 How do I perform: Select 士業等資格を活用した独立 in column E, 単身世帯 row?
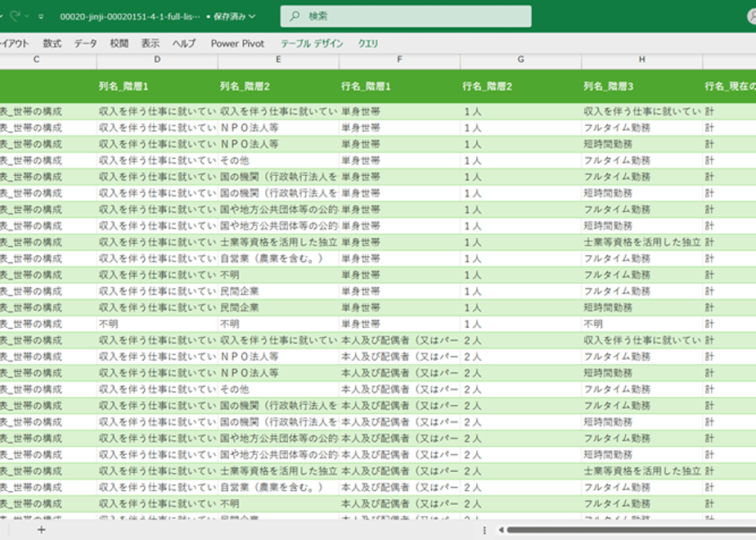click(278, 242)
